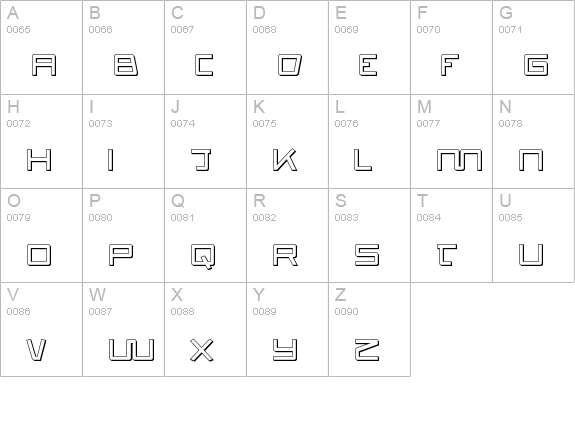This screenshot has height=421, width=575.
Task: Click the gray letter label H
Action: point(13,107)
